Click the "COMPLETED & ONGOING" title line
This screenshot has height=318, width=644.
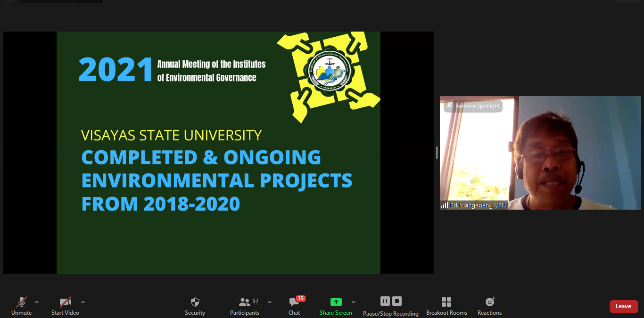pos(201,157)
